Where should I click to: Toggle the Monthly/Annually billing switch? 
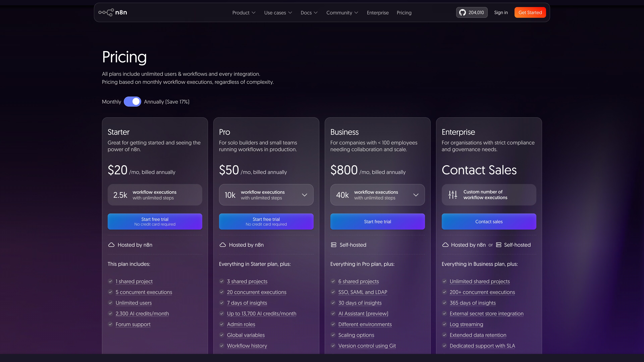coord(132,102)
